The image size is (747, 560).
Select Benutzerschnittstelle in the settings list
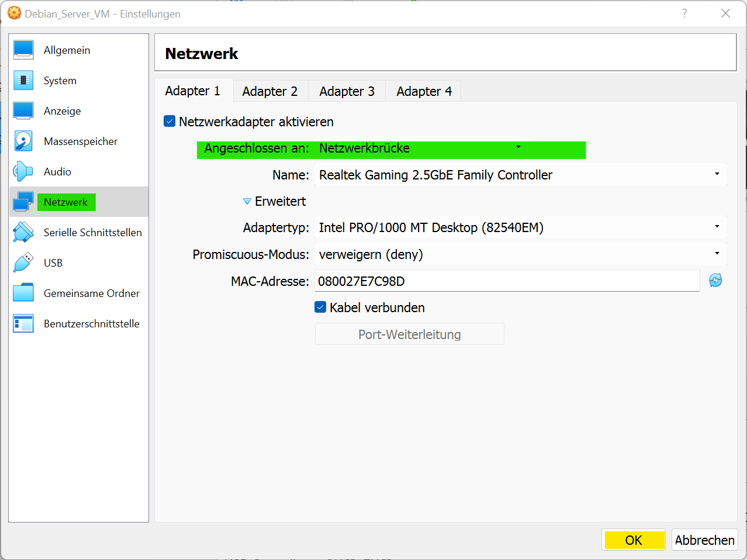pyautogui.click(x=79, y=323)
